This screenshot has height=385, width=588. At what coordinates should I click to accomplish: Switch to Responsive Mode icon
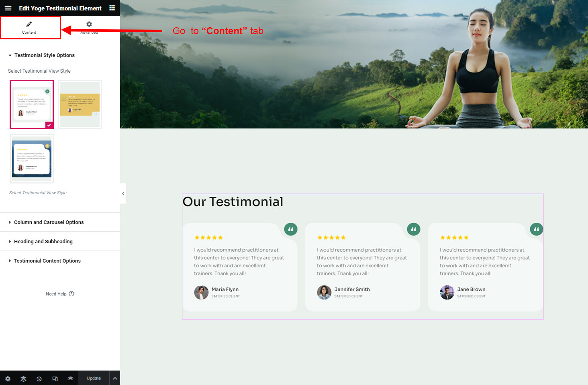pos(55,379)
